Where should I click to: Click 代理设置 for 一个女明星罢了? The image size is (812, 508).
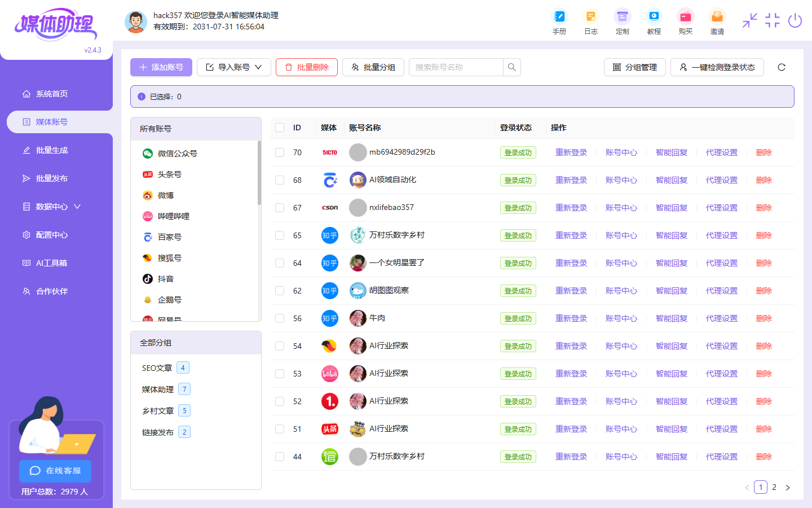coord(722,263)
